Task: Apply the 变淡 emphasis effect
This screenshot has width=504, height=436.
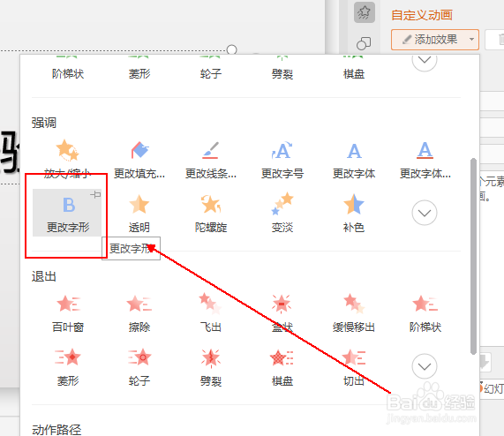Action: pyautogui.click(x=282, y=214)
